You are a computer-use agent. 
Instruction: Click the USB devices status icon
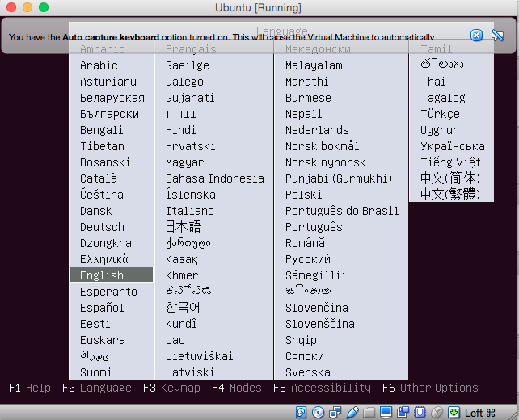[x=352, y=413]
